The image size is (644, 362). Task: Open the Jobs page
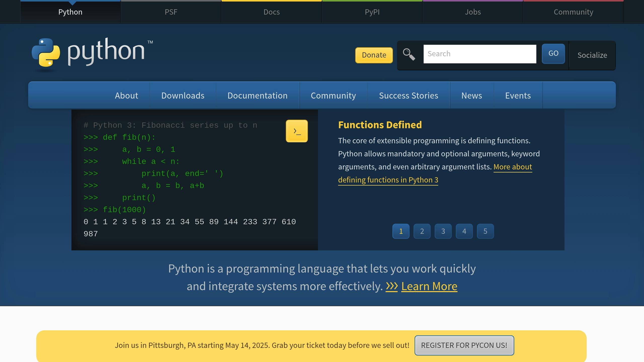tap(473, 12)
